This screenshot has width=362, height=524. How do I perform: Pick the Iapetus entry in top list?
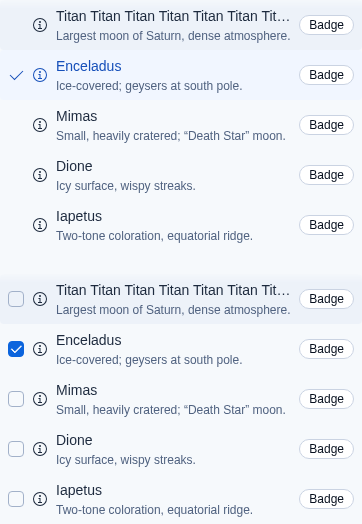[x=181, y=225]
